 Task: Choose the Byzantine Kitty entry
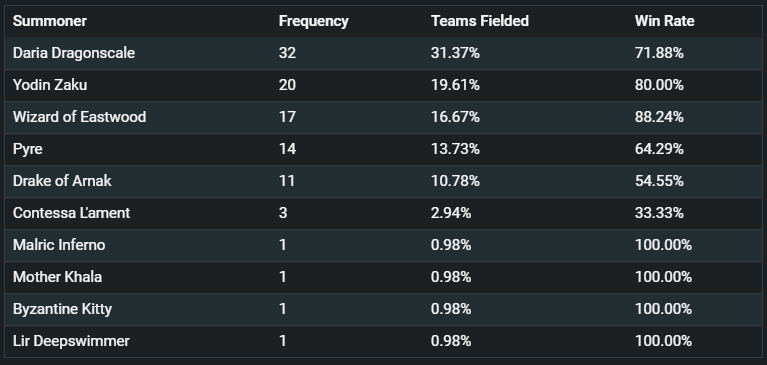[x=62, y=309]
